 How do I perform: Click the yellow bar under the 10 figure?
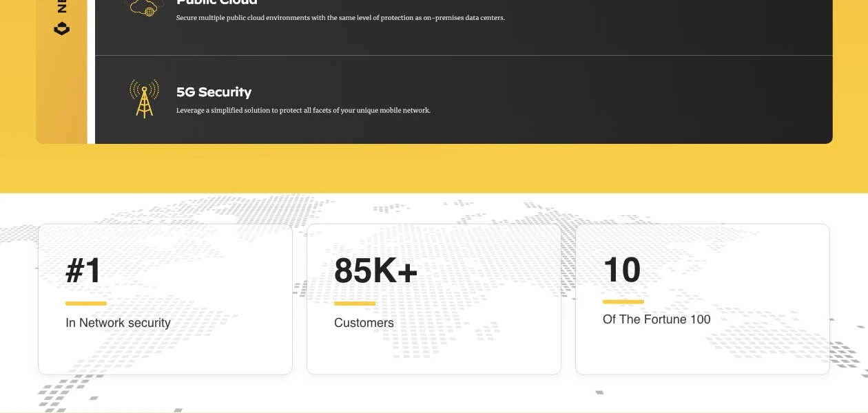point(623,301)
